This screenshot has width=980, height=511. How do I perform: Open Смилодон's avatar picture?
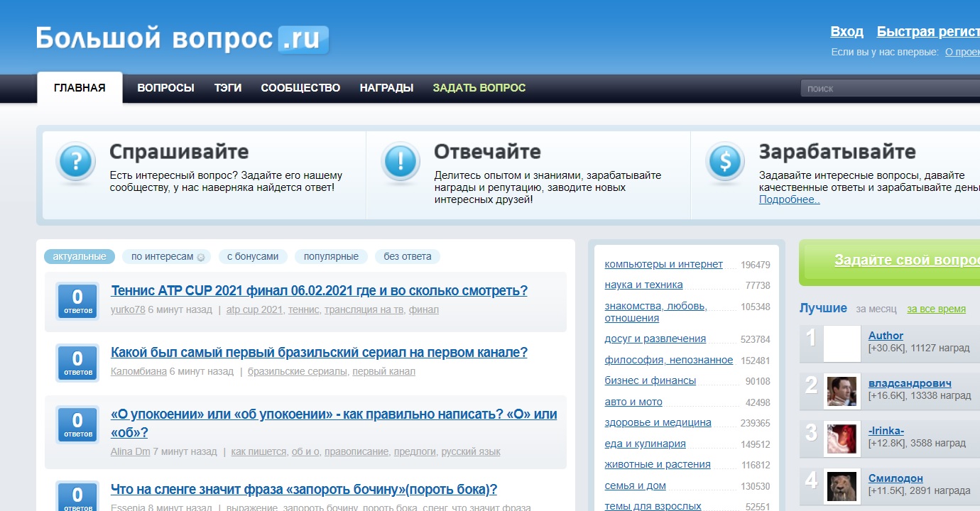[842, 487]
